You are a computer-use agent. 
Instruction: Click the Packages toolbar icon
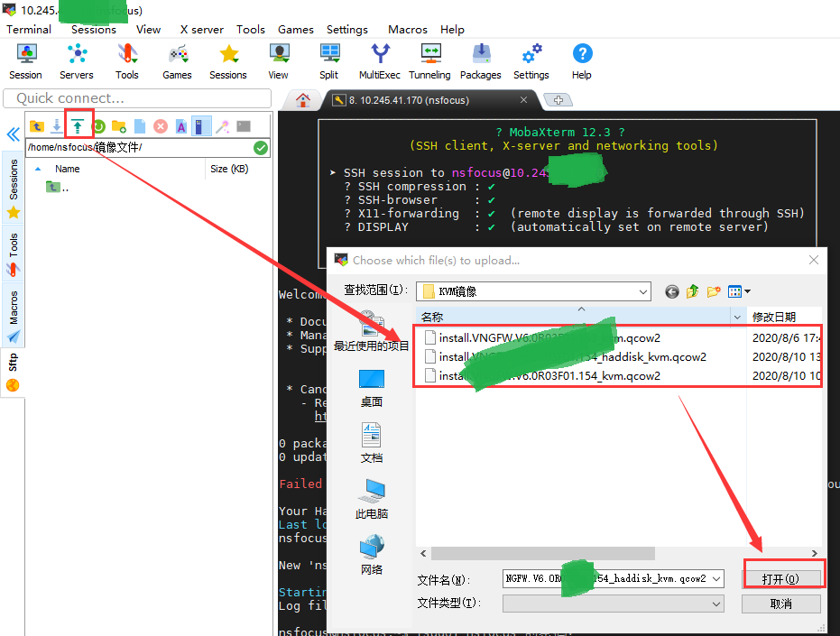click(x=481, y=61)
